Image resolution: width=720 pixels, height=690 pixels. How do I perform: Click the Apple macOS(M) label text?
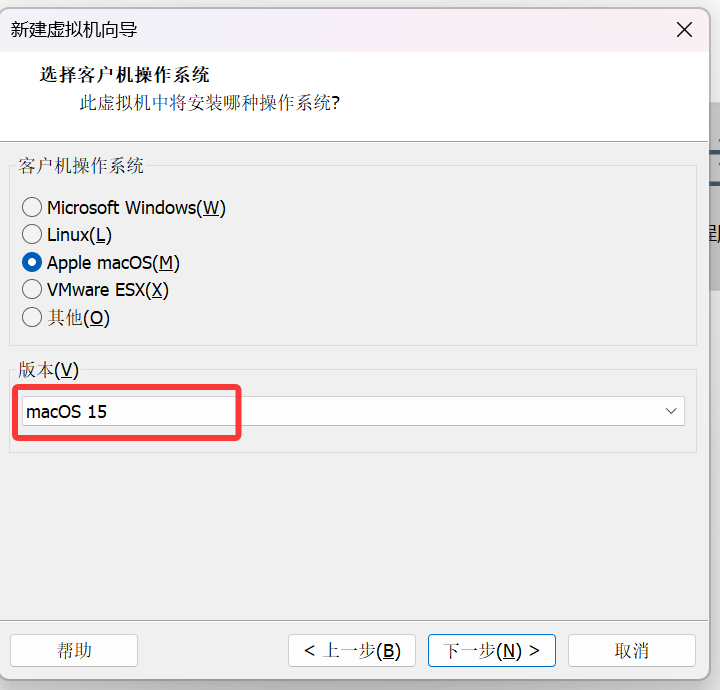tap(113, 263)
